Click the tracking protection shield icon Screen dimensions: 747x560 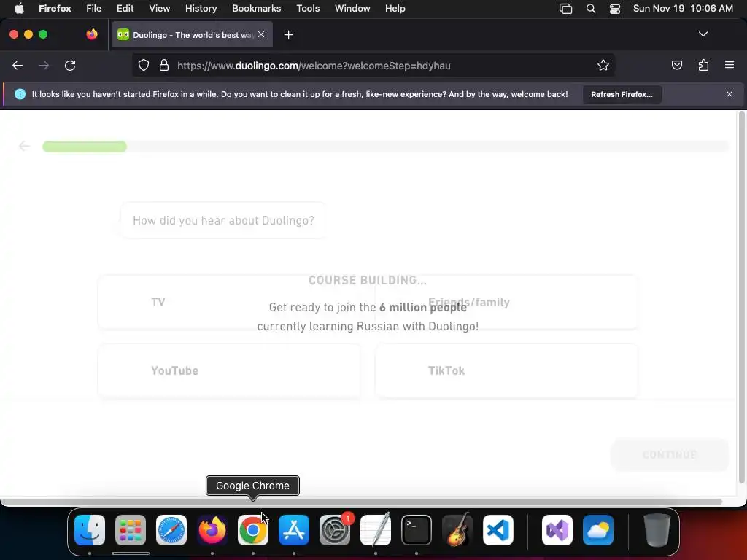(x=144, y=65)
